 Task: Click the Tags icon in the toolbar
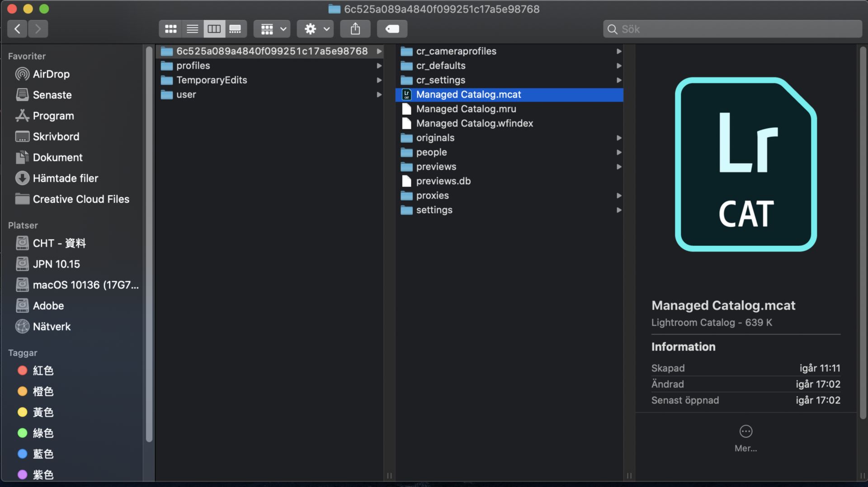[392, 28]
